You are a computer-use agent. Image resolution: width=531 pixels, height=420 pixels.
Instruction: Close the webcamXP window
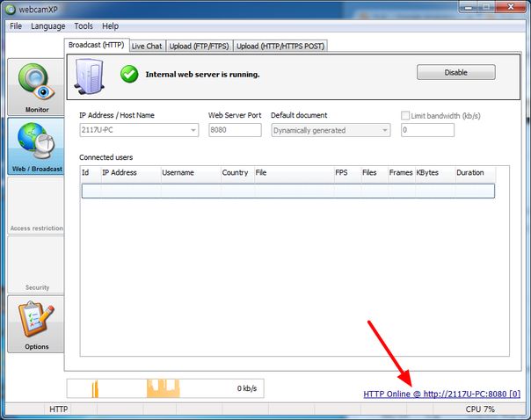click(x=511, y=7)
